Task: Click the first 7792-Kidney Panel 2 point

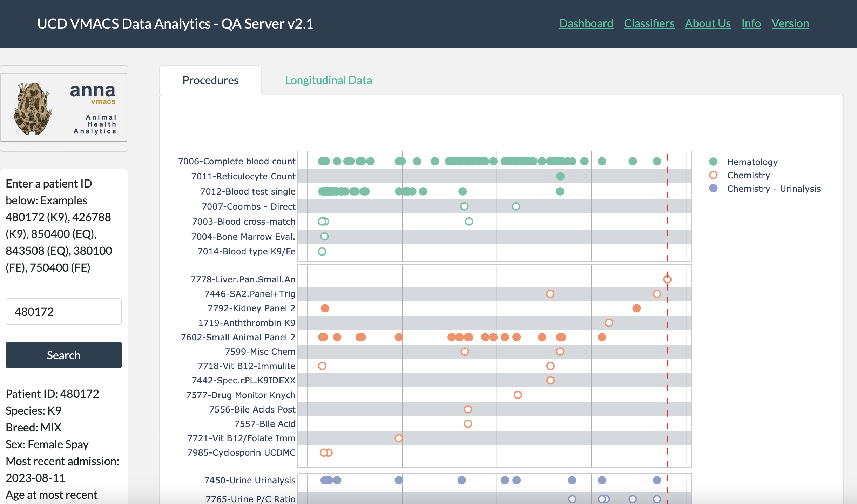Action: point(325,308)
